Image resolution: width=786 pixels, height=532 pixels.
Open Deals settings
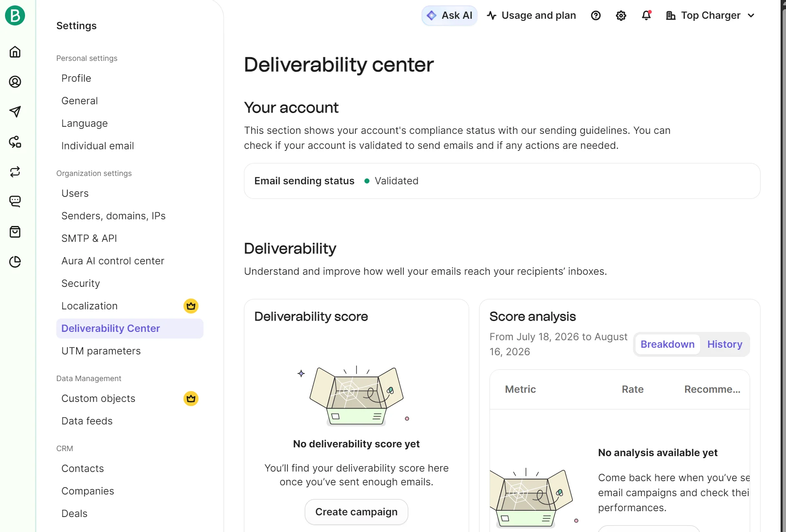pyautogui.click(x=75, y=514)
